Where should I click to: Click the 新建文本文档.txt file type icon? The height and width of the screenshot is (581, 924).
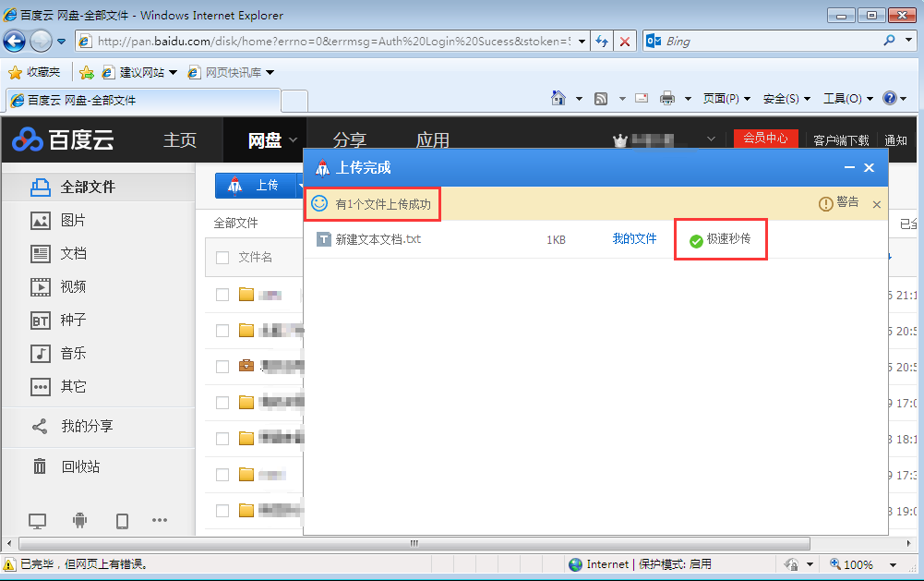tap(323, 239)
